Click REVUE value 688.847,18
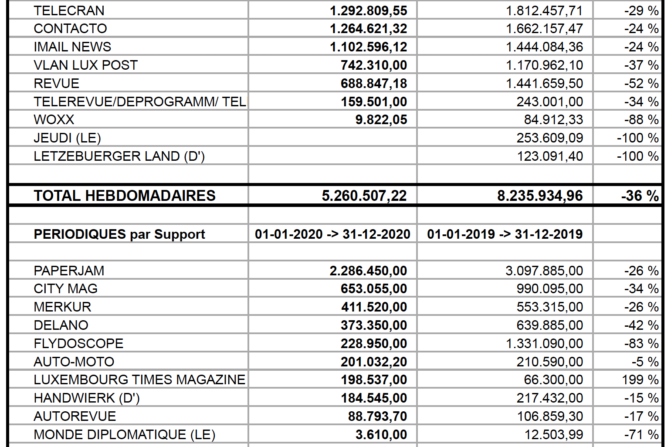The image size is (671, 447). point(374,83)
